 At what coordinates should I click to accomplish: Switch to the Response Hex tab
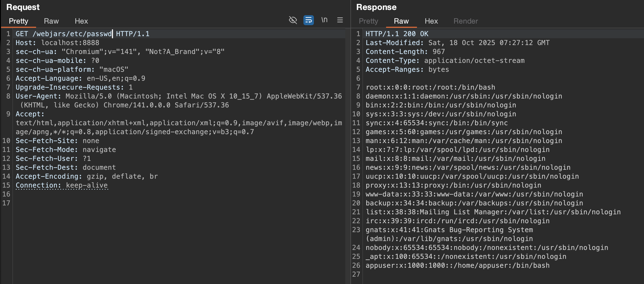tap(431, 21)
